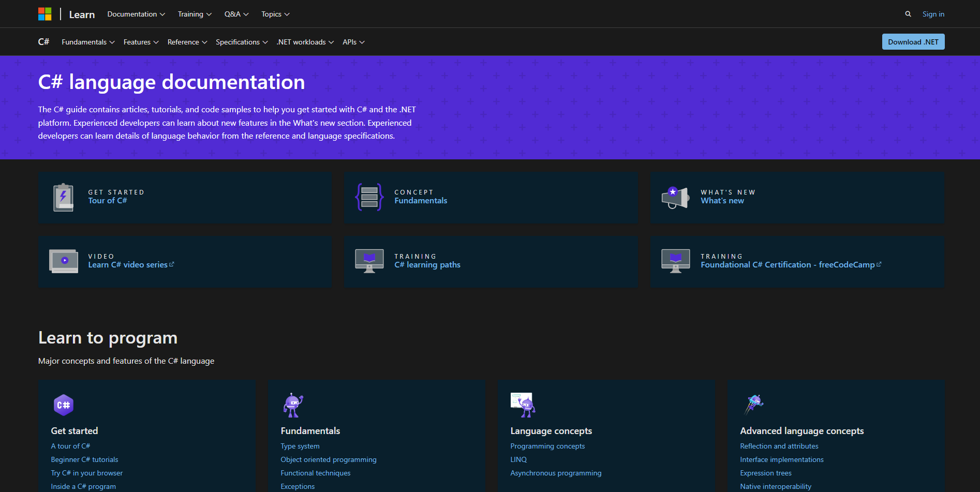Open Asynchronous programming link
The width and height of the screenshot is (980, 492).
pos(556,473)
